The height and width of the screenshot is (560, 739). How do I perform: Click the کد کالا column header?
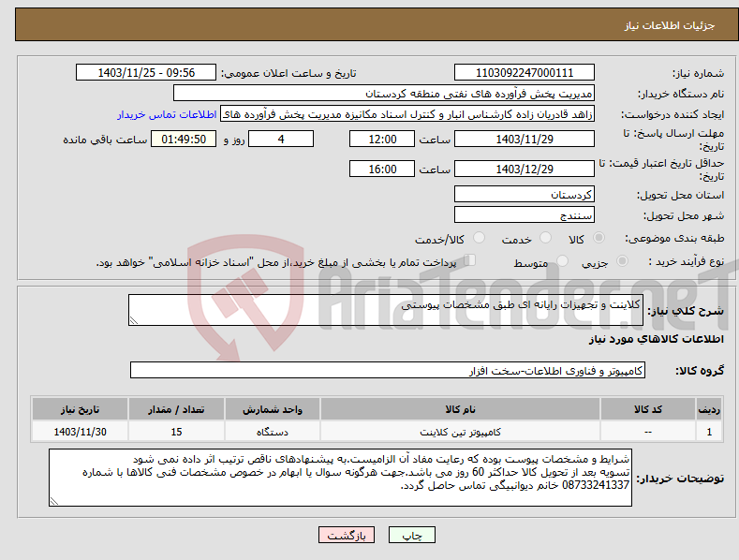(648, 409)
